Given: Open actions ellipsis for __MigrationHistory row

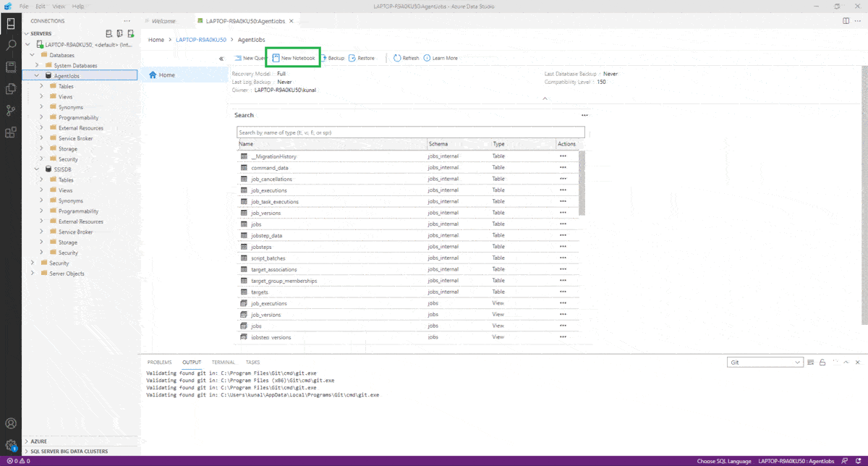Looking at the screenshot, I should coord(563,156).
